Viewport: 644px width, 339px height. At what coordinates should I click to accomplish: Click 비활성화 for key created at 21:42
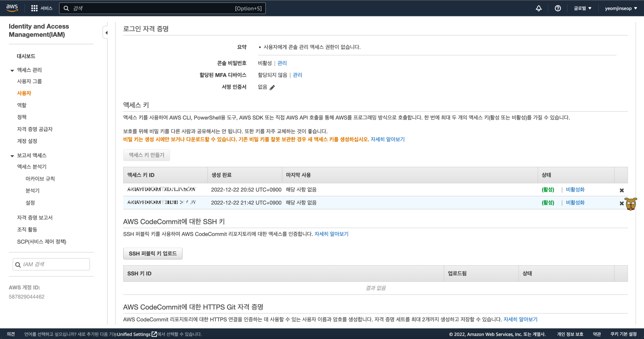point(575,202)
